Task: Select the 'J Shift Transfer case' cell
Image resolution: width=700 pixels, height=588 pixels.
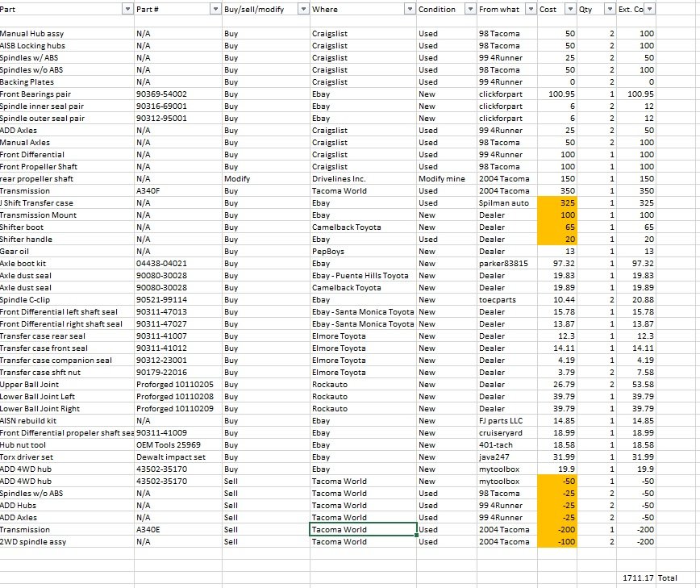Action: 66,202
